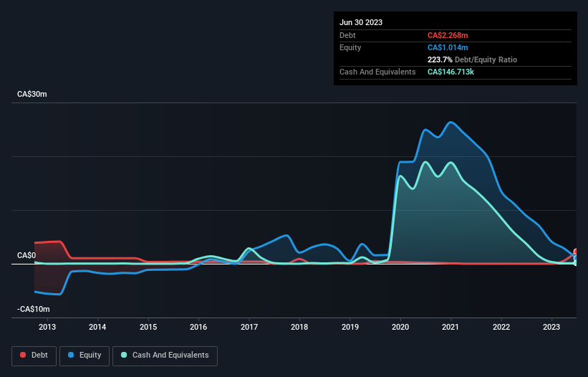Viewport: 588px width, 377px height.
Task: Select the 2021 x-axis label
Action: pos(450,327)
